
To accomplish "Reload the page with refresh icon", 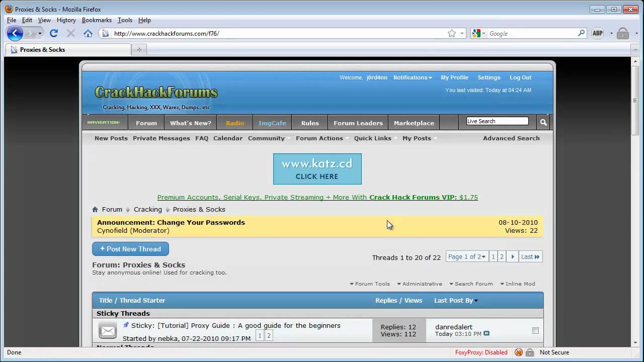I will coord(54,33).
